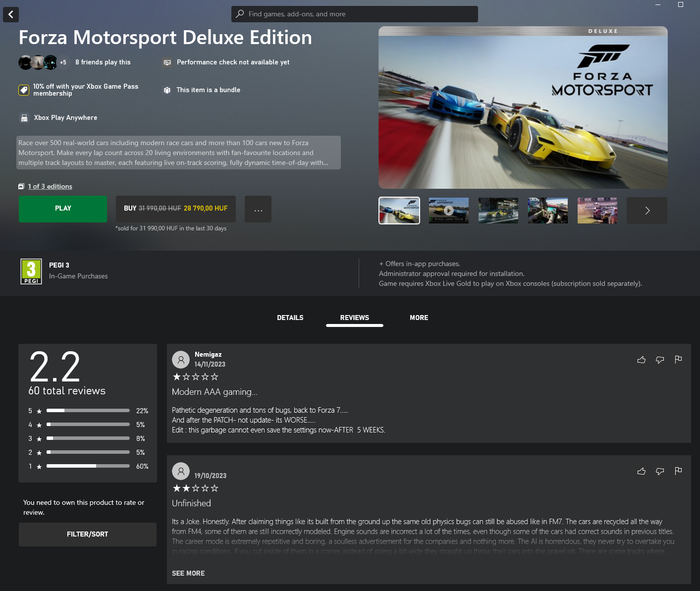The image size is (700, 591).
Task: Click the Modern AAA gaming review title
Action: pos(215,392)
